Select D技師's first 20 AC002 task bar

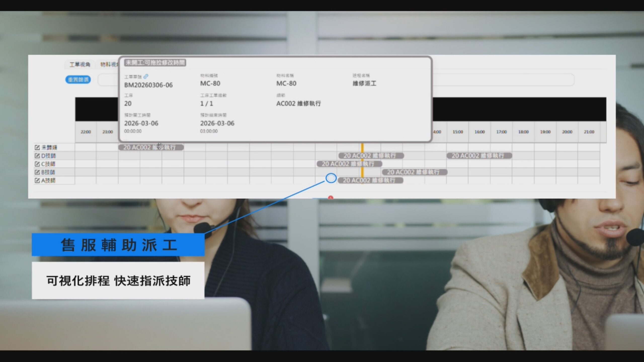[371, 156]
